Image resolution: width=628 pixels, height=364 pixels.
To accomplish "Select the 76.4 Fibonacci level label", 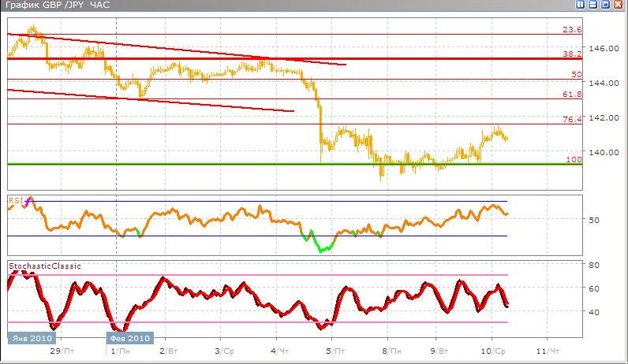I will (572, 119).
